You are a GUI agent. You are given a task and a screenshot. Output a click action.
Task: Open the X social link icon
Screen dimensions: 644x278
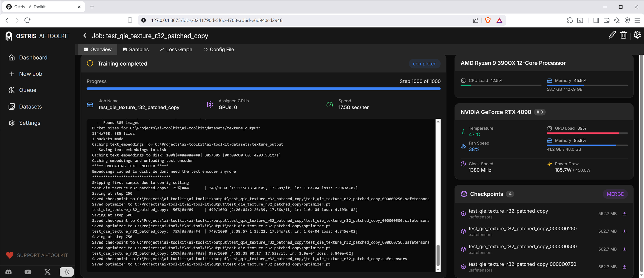point(47,272)
